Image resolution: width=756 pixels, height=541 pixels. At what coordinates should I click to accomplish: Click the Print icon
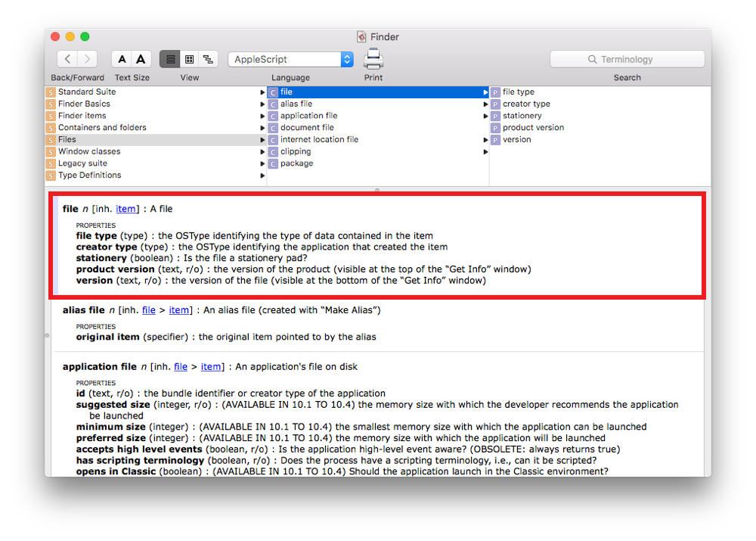(373, 59)
